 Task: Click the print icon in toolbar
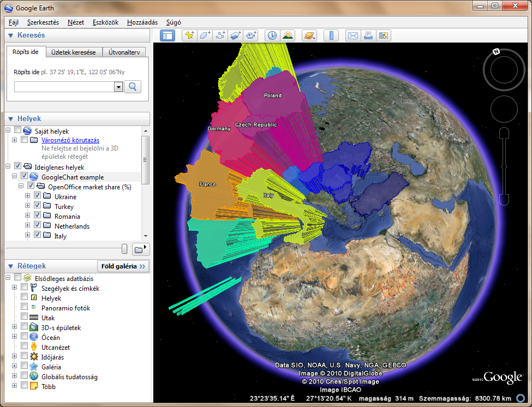coord(368,35)
